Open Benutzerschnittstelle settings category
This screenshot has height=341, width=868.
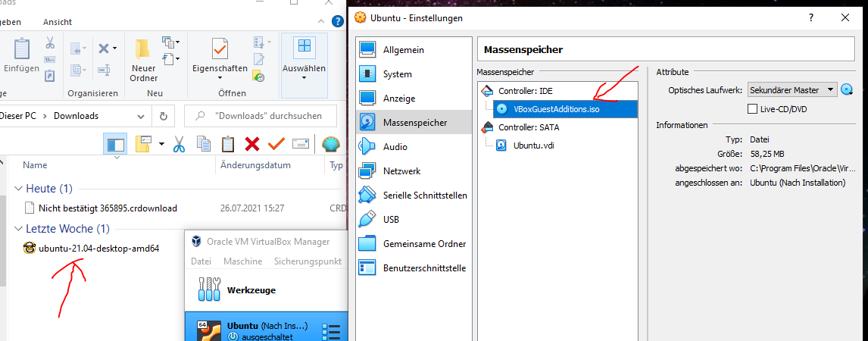tap(414, 268)
